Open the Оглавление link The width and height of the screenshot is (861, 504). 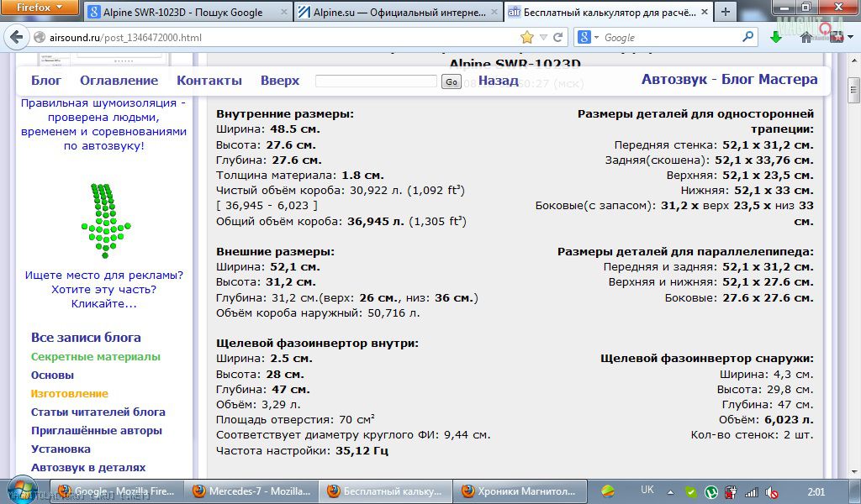click(119, 81)
